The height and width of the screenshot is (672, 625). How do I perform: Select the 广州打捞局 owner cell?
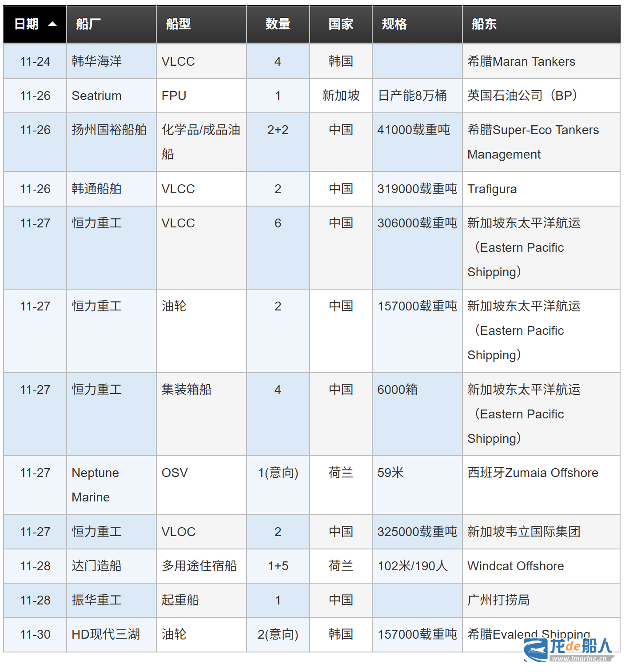498,600
